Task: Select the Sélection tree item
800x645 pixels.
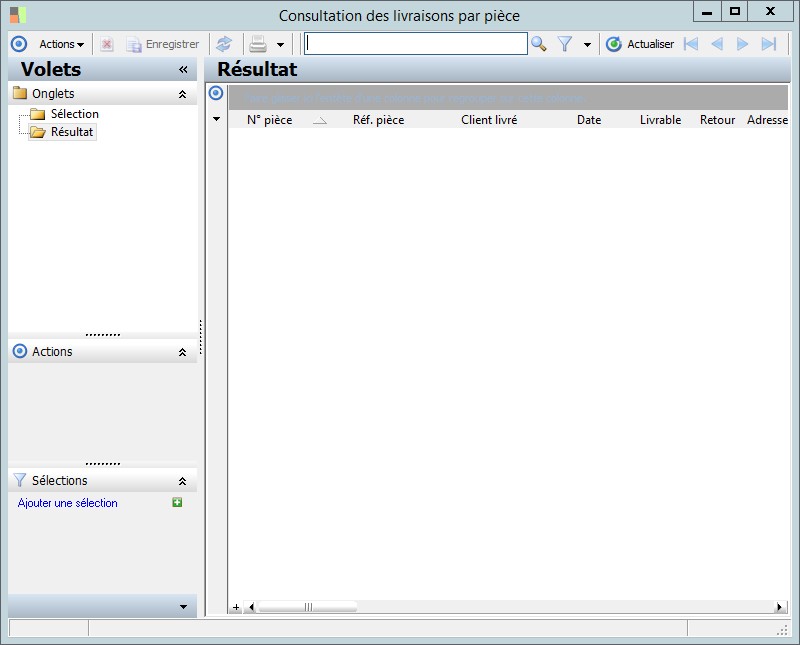Action: tap(74, 114)
